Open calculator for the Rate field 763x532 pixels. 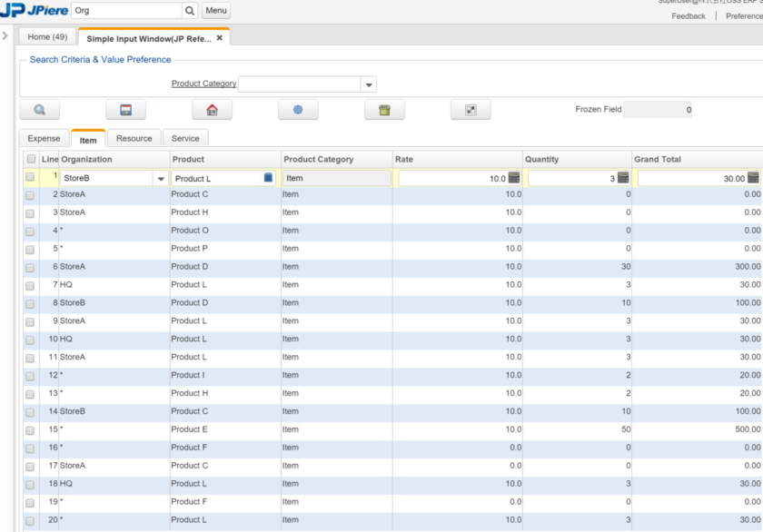[x=514, y=179]
